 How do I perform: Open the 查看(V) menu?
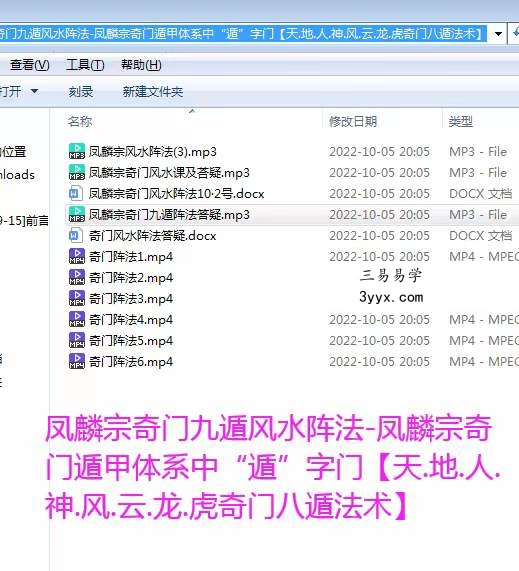(30, 65)
